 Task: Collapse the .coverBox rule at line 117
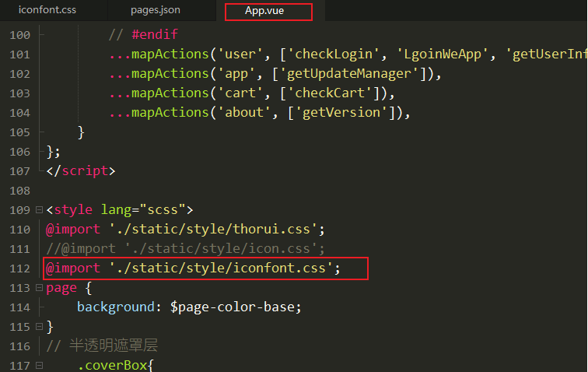click(x=39, y=365)
